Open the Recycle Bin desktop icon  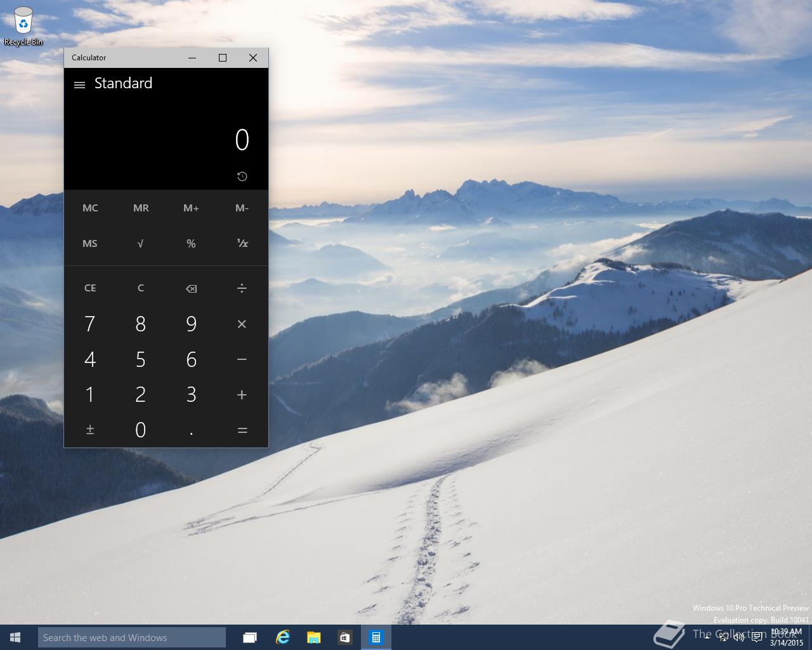tap(23, 27)
